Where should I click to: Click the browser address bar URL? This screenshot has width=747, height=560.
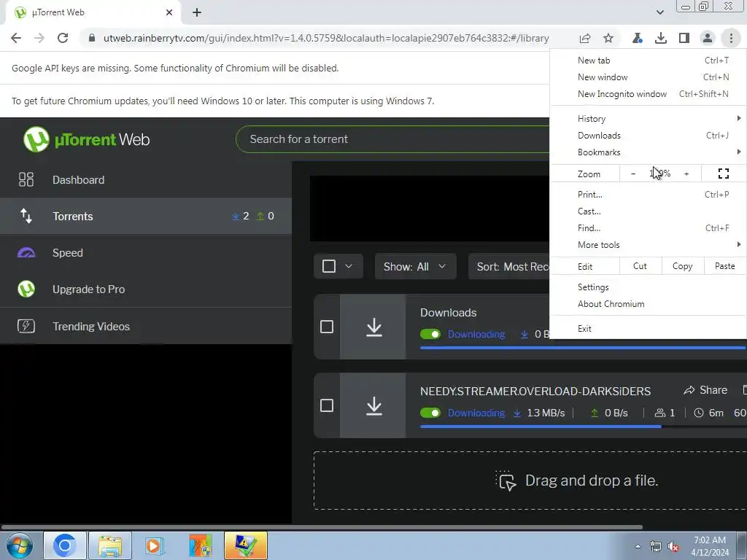click(x=326, y=38)
